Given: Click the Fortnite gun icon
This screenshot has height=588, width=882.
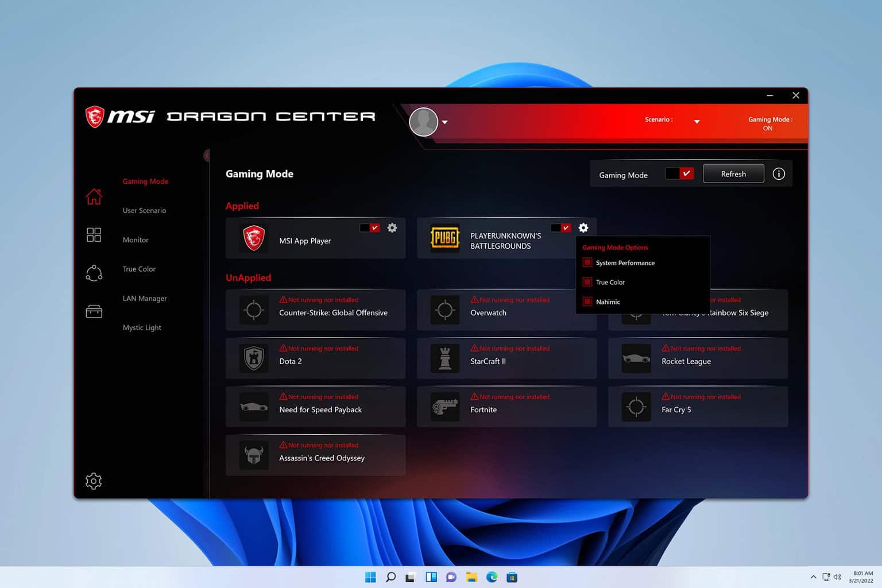Looking at the screenshot, I should click(445, 407).
